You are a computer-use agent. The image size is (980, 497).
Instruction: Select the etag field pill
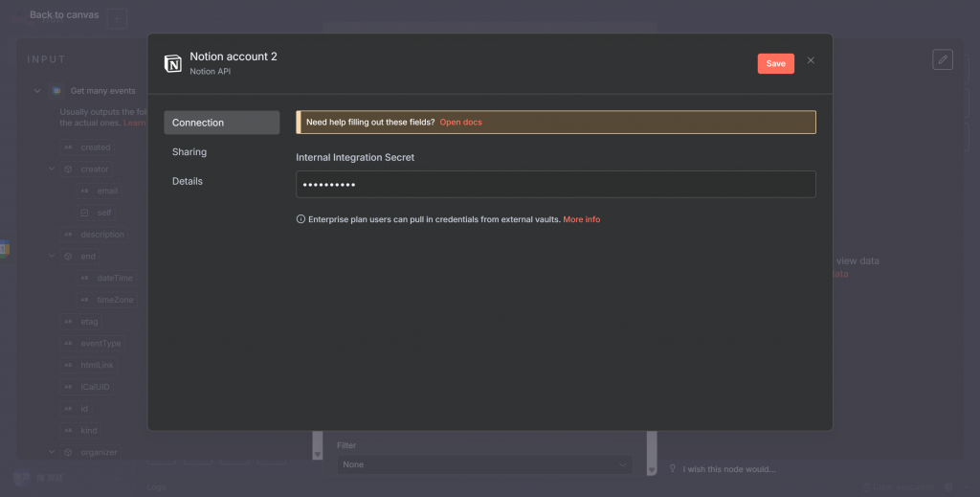81,322
